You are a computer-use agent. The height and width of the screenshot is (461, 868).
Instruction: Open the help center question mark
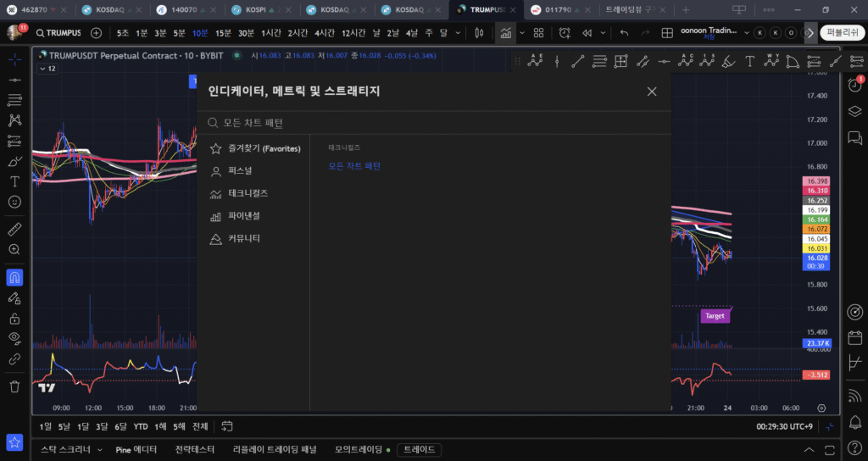coord(854,448)
